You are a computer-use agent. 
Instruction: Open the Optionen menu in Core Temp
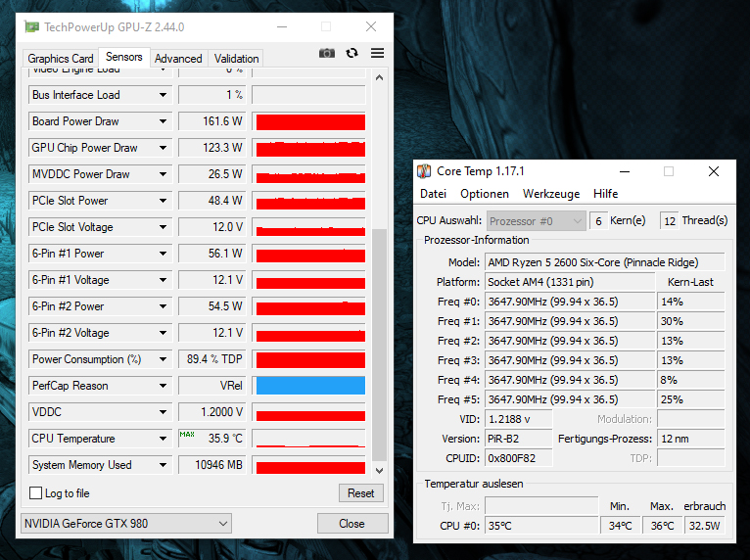tap(485, 194)
